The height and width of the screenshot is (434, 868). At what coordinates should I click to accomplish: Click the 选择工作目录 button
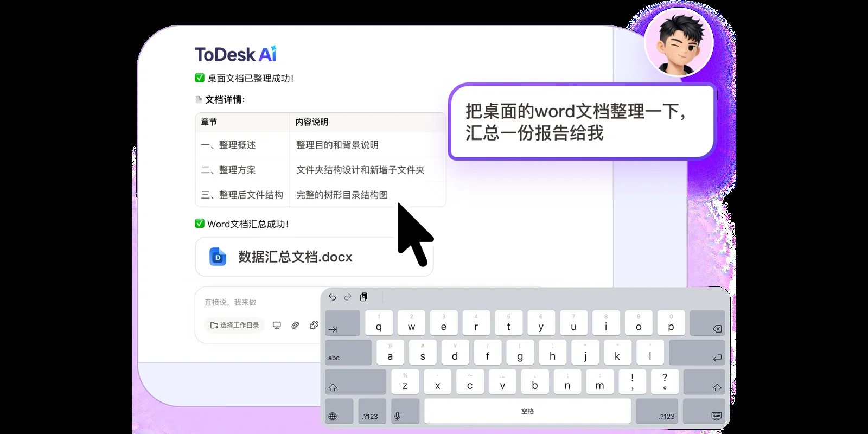[x=234, y=325]
